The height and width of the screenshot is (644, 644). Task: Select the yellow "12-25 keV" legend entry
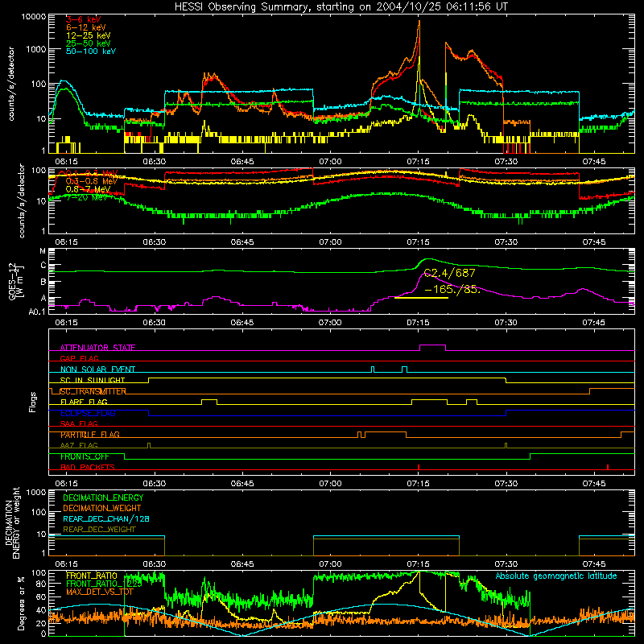coord(88,35)
